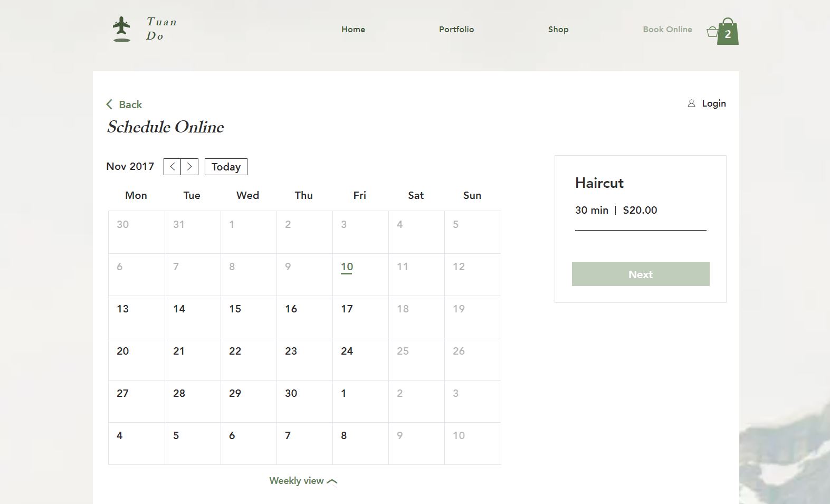Click the Sat column header

pos(416,195)
